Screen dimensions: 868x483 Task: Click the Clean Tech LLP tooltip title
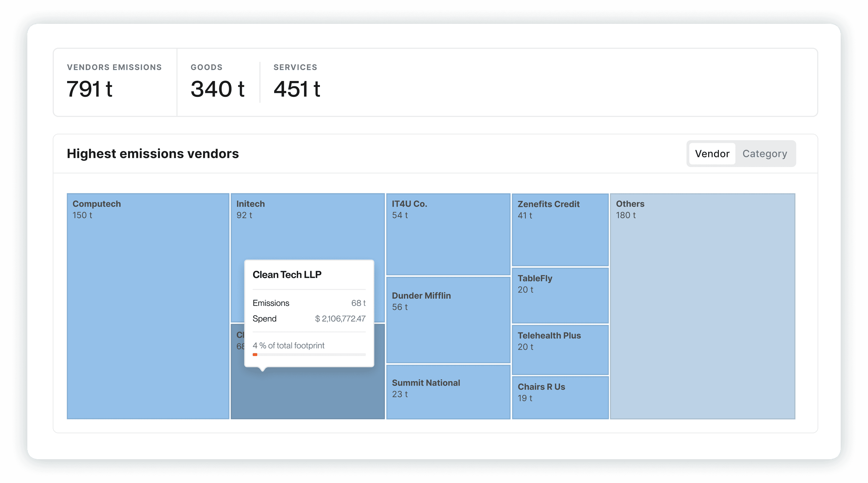pos(287,275)
